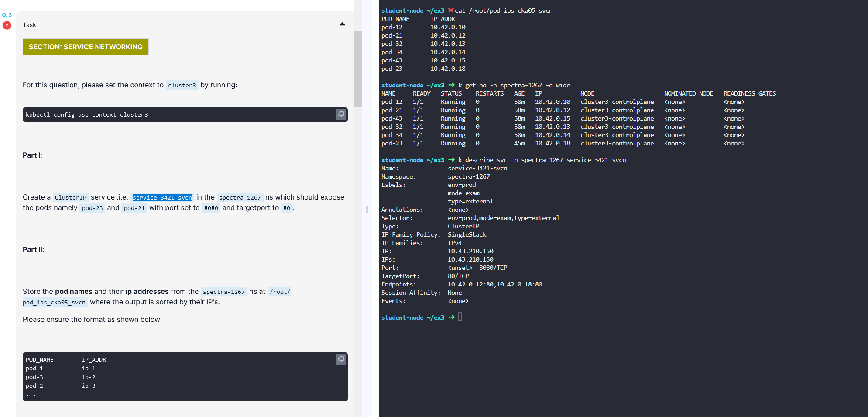868x417 pixels.
Task: Click the "cat /root/pod_ips_cka05_svcn" command in terminal
Action: (504, 10)
